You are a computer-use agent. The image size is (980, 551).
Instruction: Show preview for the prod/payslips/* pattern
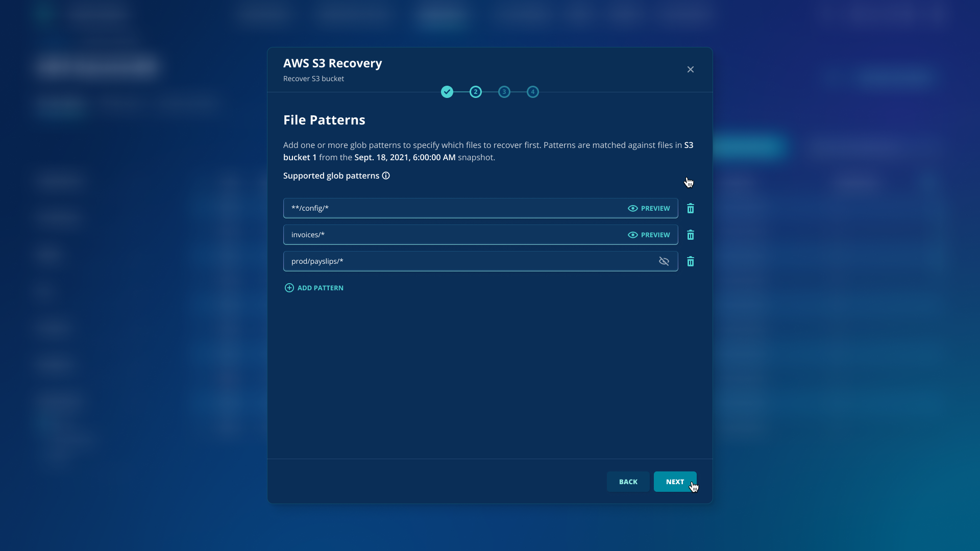coord(664,261)
